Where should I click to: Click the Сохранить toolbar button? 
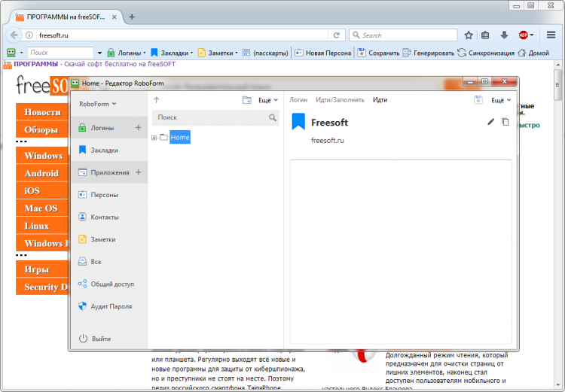click(x=378, y=53)
